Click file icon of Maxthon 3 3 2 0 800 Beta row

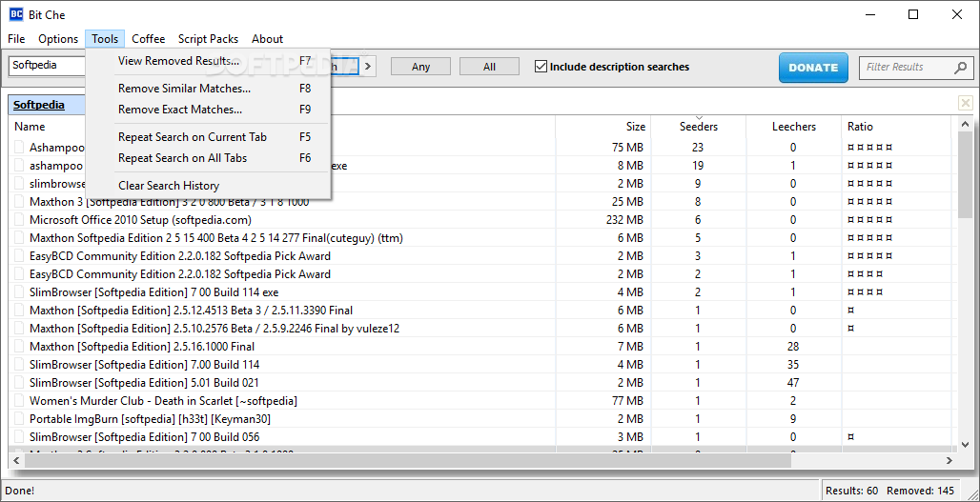[x=19, y=202]
